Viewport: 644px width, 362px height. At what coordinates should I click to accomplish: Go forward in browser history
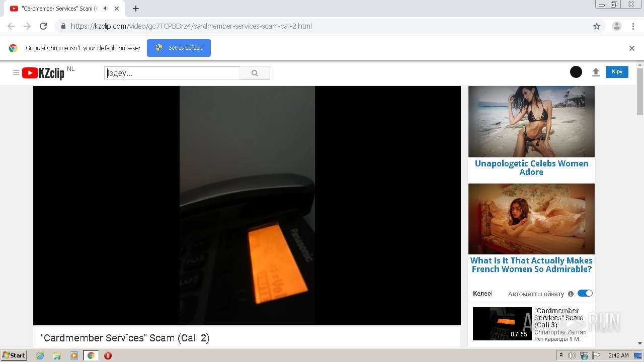tap(27, 26)
